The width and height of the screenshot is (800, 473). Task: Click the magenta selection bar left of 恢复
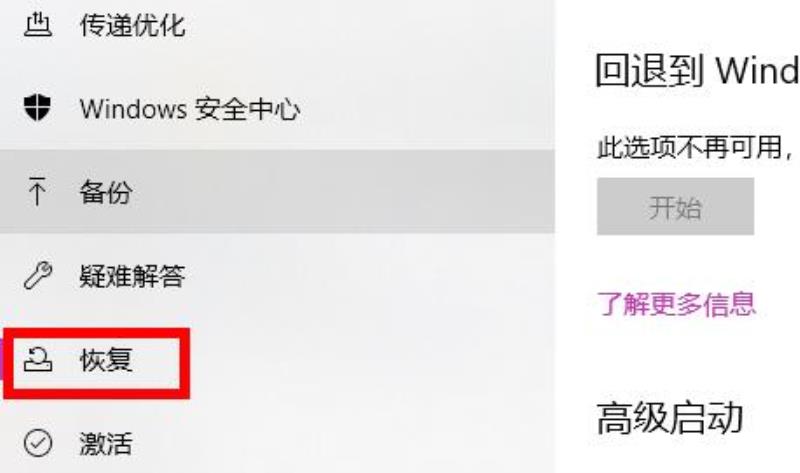(x=2, y=359)
